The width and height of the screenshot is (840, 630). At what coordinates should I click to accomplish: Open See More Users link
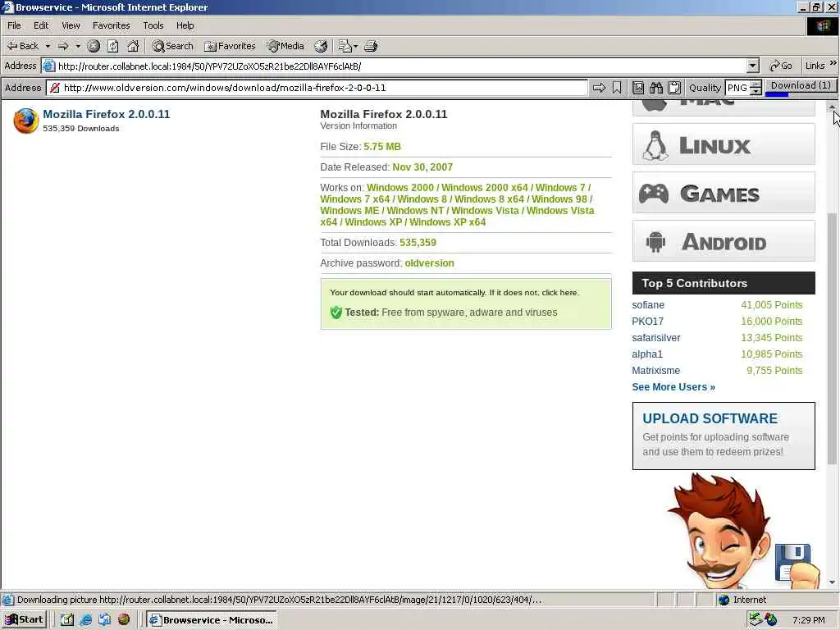coord(673,387)
